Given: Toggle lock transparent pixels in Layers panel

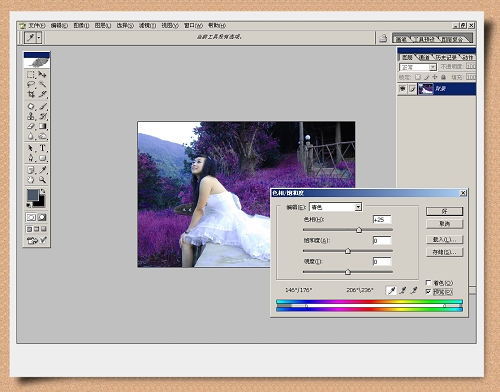Looking at the screenshot, I should coord(418,77).
